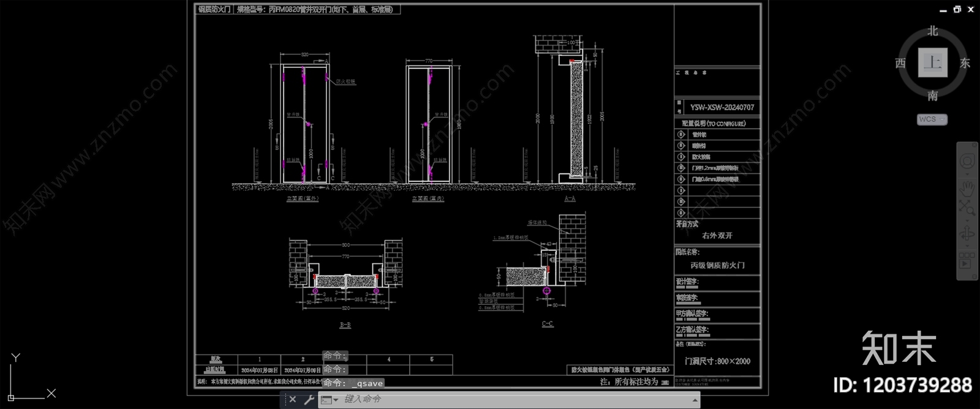
Task: Rotate view to west 西 on ViewCube
Action: tap(900, 63)
